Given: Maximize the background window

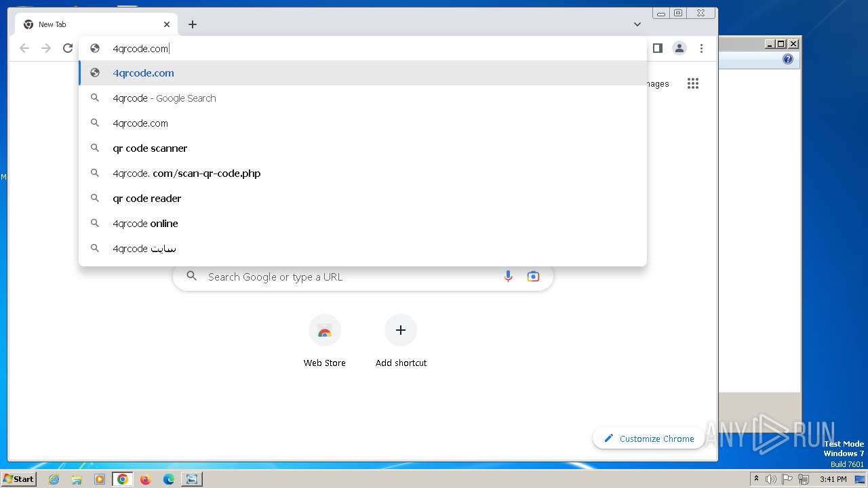Looking at the screenshot, I should (781, 44).
